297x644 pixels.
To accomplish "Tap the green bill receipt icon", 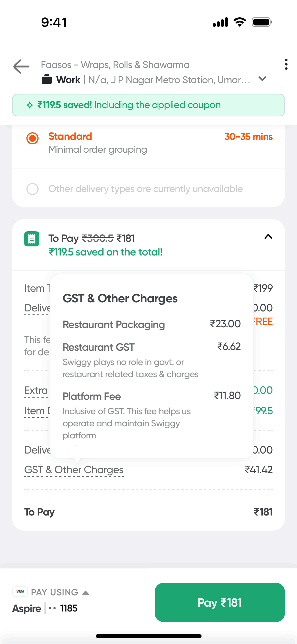I will click(32, 239).
